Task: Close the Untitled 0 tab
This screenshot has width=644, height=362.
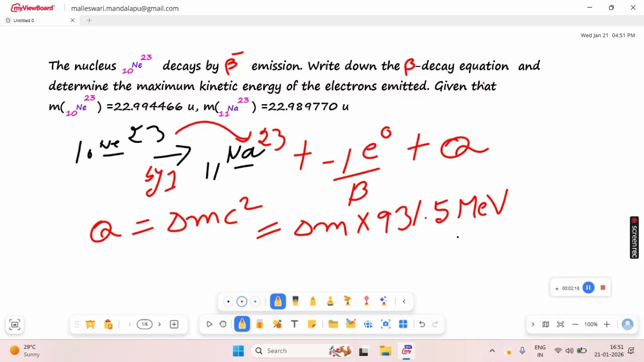Action: pyautogui.click(x=72, y=20)
